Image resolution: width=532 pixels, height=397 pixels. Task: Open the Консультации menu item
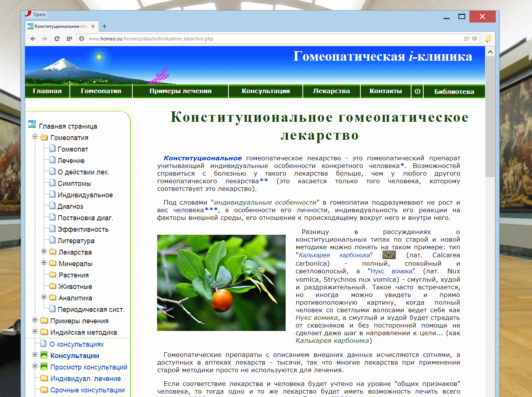click(x=265, y=91)
